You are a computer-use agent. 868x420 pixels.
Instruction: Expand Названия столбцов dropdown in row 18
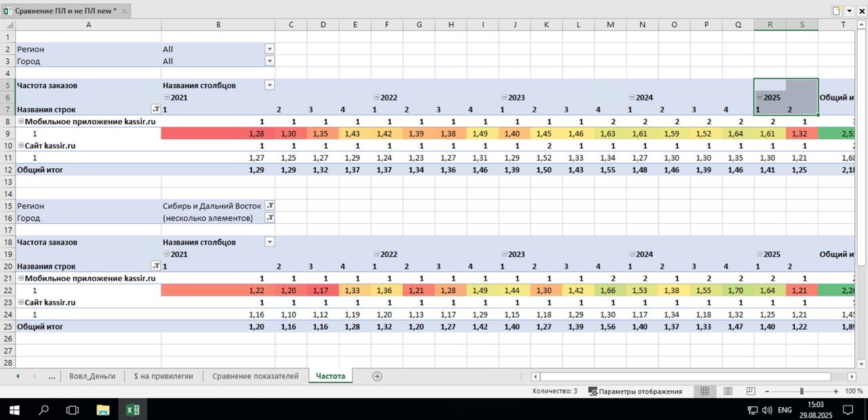(269, 242)
